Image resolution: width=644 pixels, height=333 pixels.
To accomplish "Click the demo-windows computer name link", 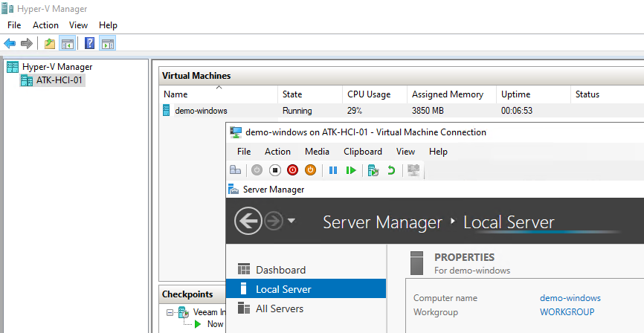I will pyautogui.click(x=570, y=298).
